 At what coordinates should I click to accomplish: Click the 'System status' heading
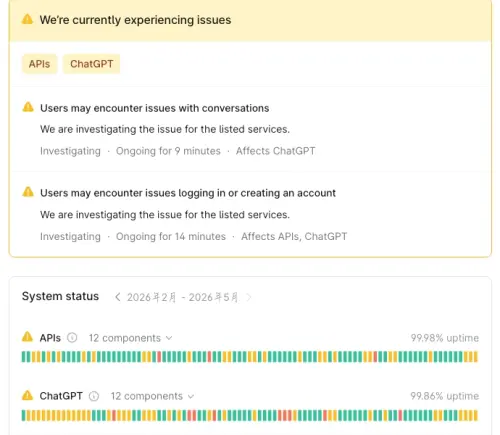(x=60, y=296)
